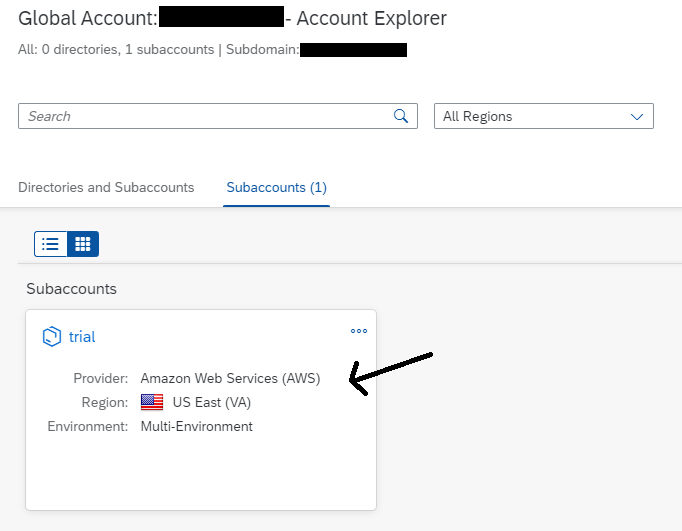Click the directories and subaccounts count summary text

point(116,50)
